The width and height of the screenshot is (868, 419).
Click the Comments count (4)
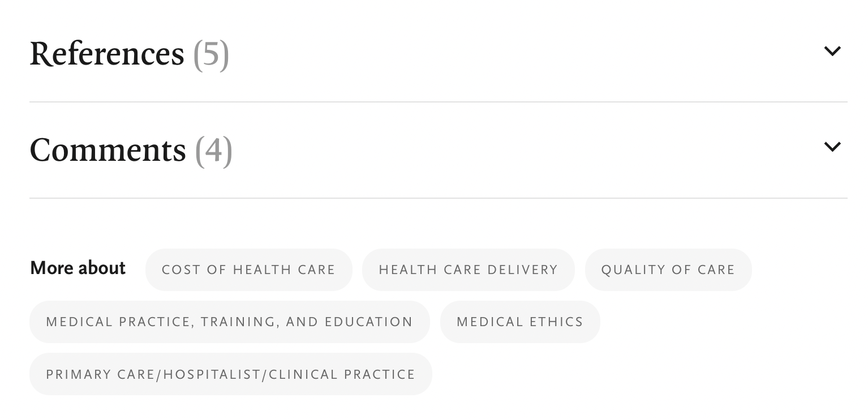[x=213, y=151]
